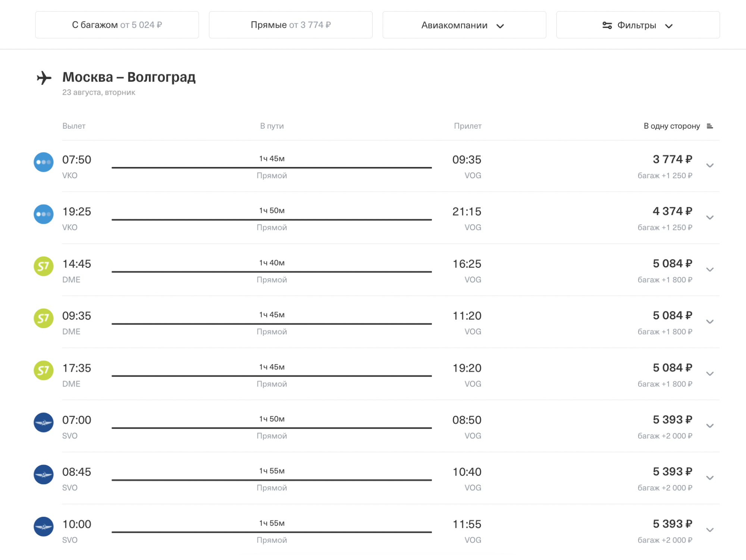This screenshot has height=560, width=746.
Task: Click departure time 19:25 from VKO
Action: pyautogui.click(x=76, y=211)
